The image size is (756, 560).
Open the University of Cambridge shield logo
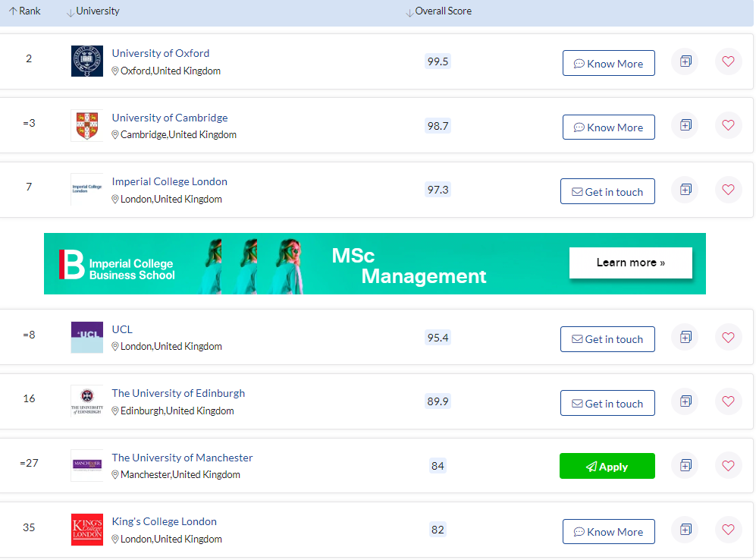(86, 125)
